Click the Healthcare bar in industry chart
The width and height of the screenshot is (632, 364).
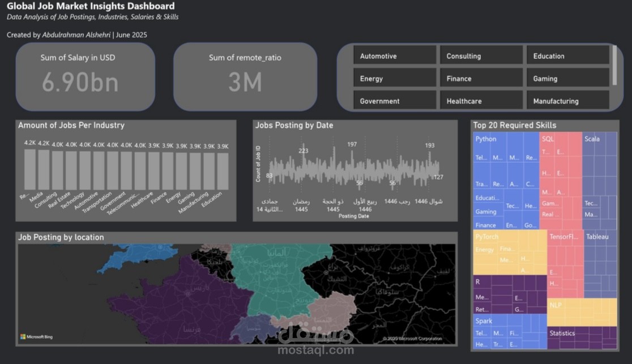point(154,171)
